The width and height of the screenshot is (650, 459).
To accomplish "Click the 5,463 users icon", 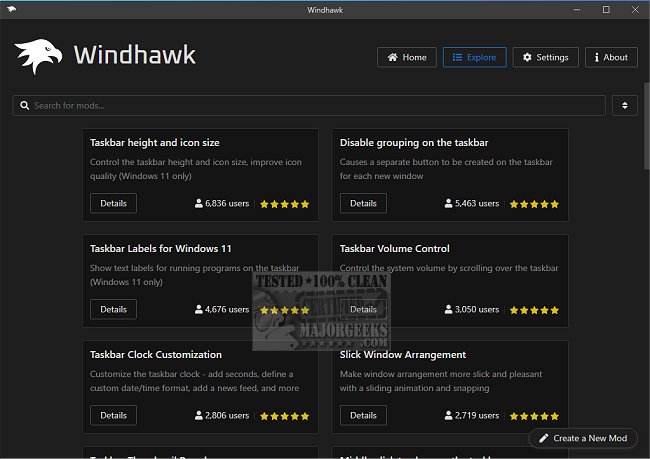I will pos(449,204).
